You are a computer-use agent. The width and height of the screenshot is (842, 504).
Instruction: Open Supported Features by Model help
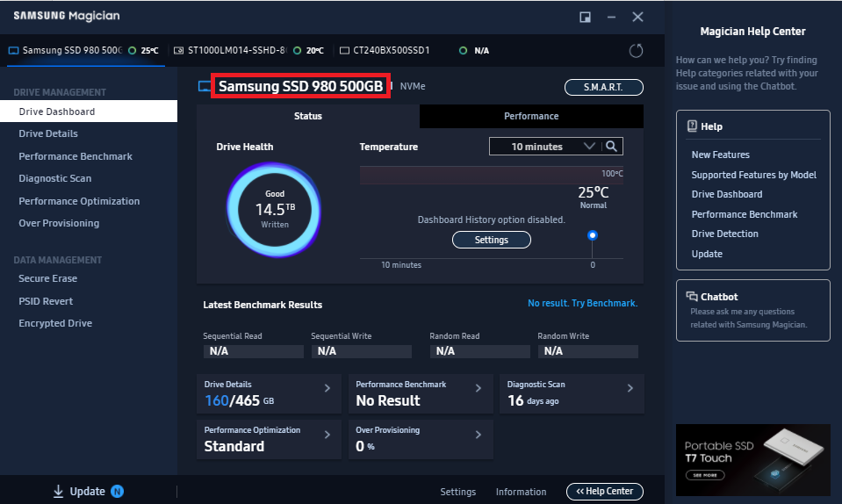click(754, 175)
